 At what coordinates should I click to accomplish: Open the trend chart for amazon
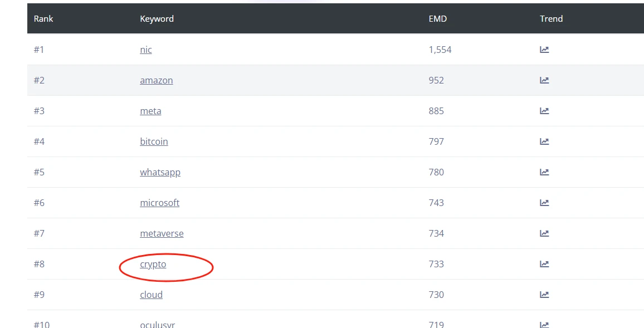coord(544,80)
